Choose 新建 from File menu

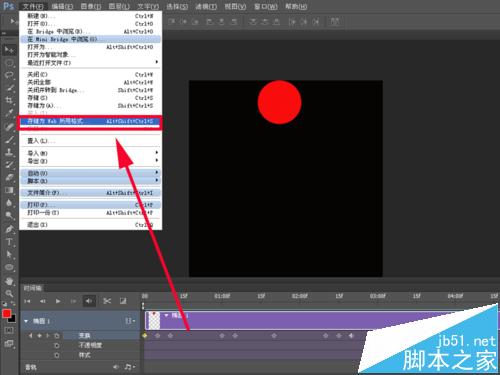90,16
